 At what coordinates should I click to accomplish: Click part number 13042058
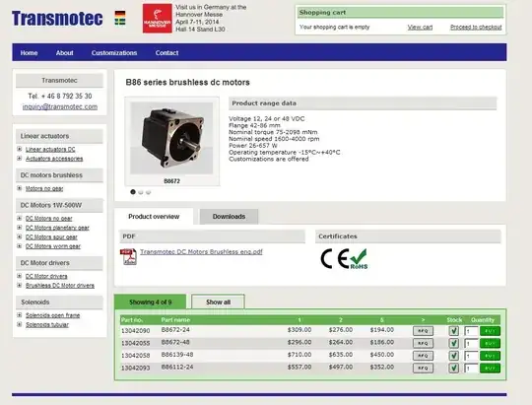click(135, 356)
